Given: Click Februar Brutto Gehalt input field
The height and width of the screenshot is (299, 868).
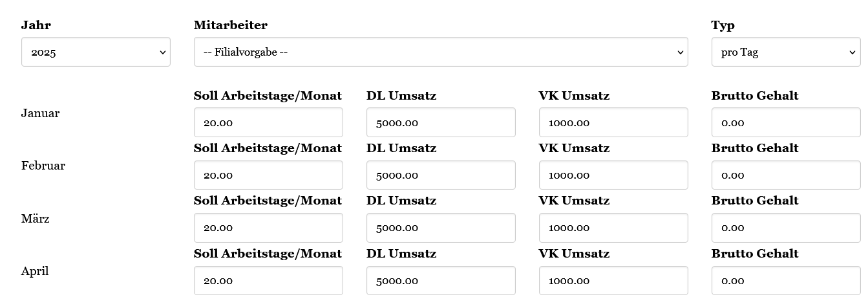Looking at the screenshot, I should [x=785, y=175].
